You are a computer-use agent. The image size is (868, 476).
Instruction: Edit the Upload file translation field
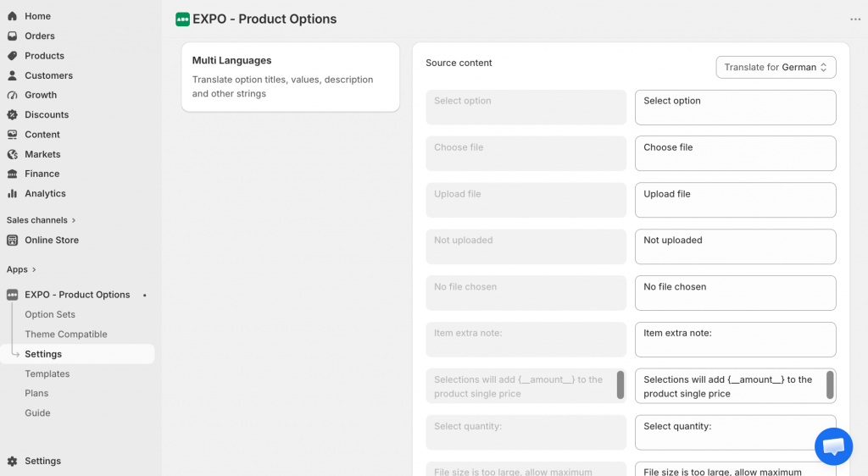tap(735, 200)
